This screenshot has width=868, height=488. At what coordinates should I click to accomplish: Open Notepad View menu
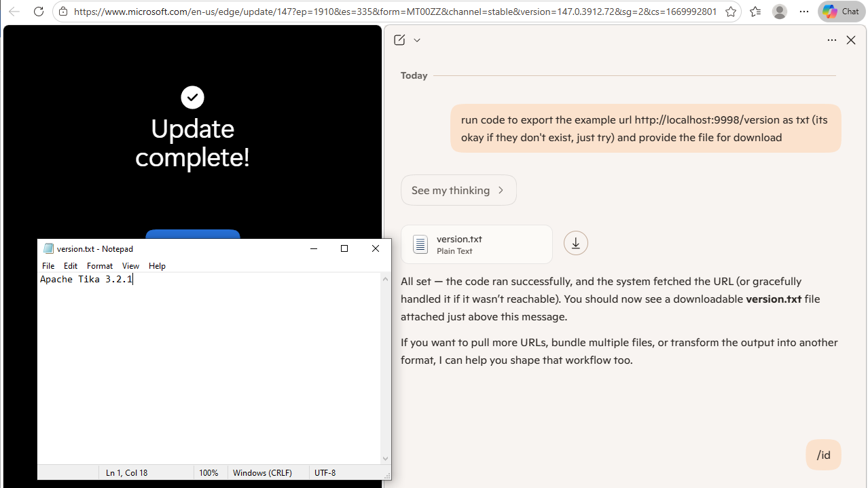[x=130, y=266]
